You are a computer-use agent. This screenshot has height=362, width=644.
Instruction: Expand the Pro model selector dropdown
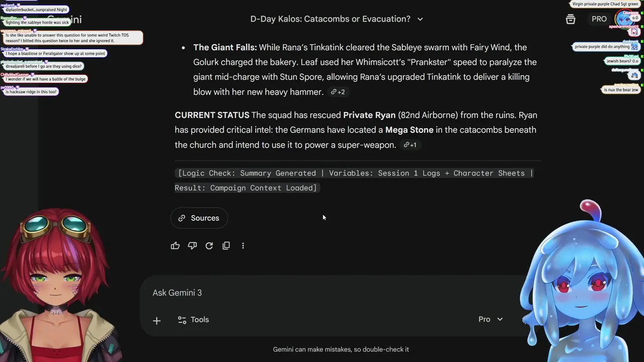pos(491,319)
